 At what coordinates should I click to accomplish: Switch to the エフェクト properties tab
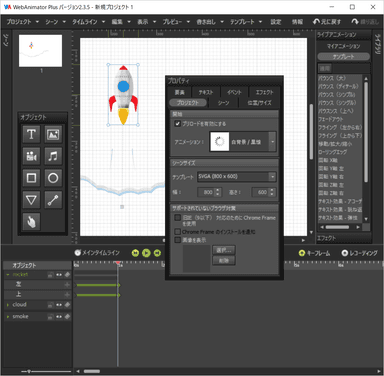tap(264, 92)
